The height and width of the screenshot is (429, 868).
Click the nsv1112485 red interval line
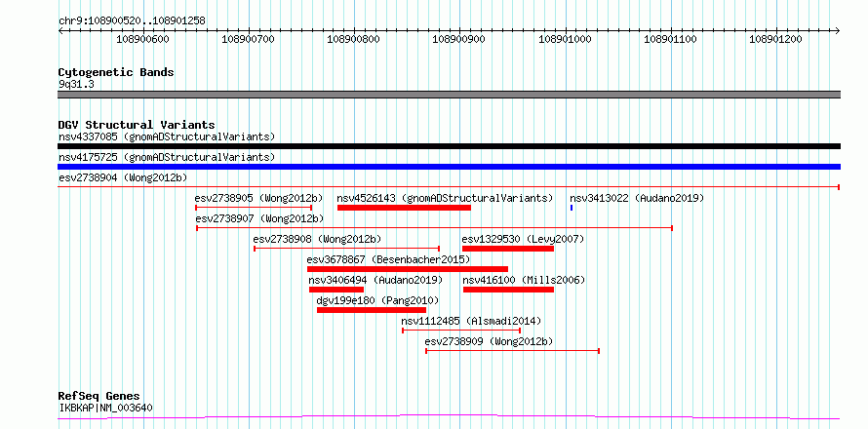pyautogui.click(x=461, y=331)
